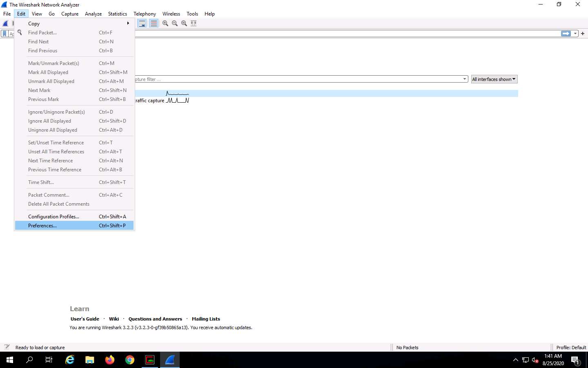Toggle the colorize packet list icon
Screen dimensions: 588x368
154,23
